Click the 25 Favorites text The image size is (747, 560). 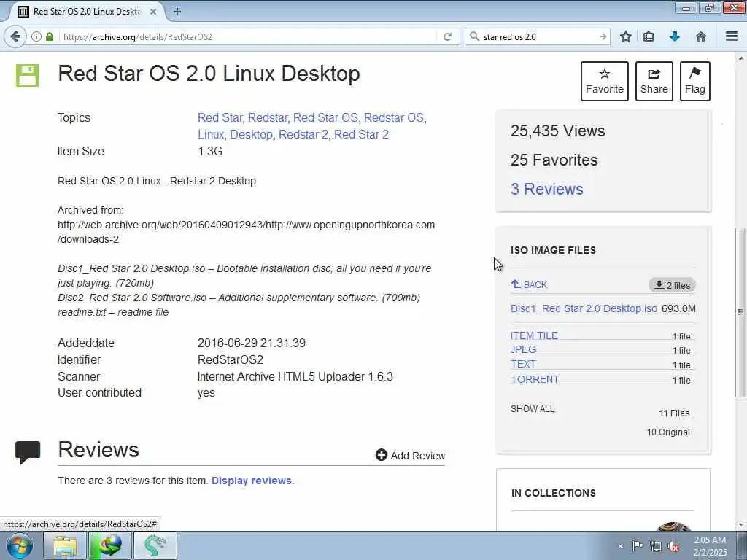(x=554, y=160)
